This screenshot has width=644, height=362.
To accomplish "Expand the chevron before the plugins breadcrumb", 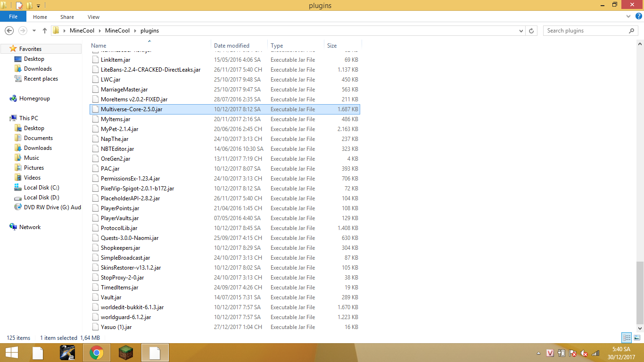I will point(134,31).
